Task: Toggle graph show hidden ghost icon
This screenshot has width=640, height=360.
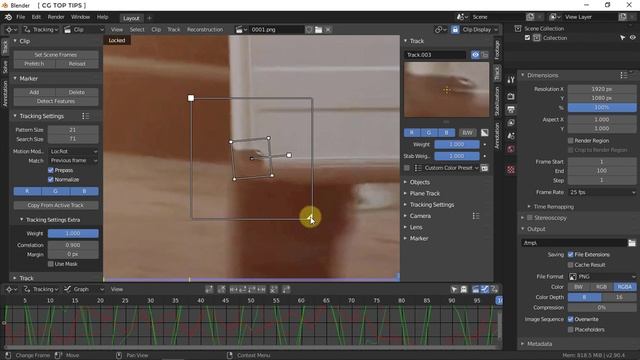Action: click(464, 289)
